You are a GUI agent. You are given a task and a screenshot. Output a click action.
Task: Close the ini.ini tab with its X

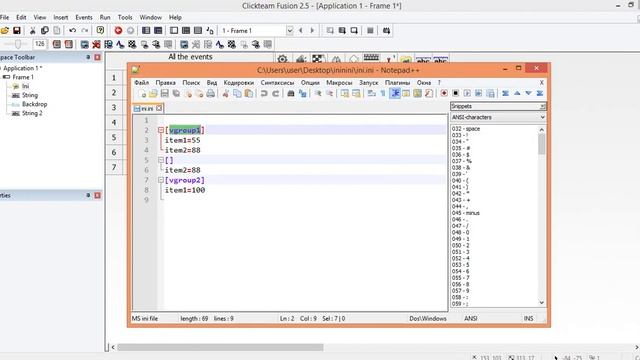tap(159, 108)
